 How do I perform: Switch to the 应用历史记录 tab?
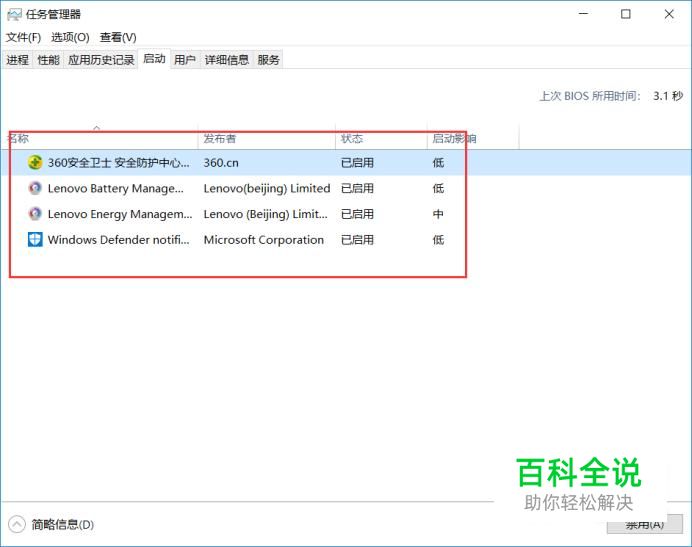pos(101,60)
